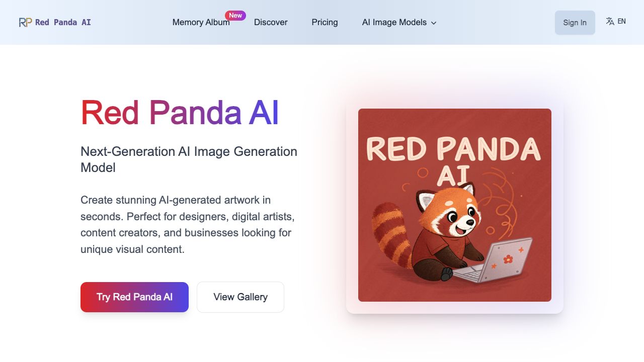
Task: Click the striped tail in the illustration
Action: 392,231
